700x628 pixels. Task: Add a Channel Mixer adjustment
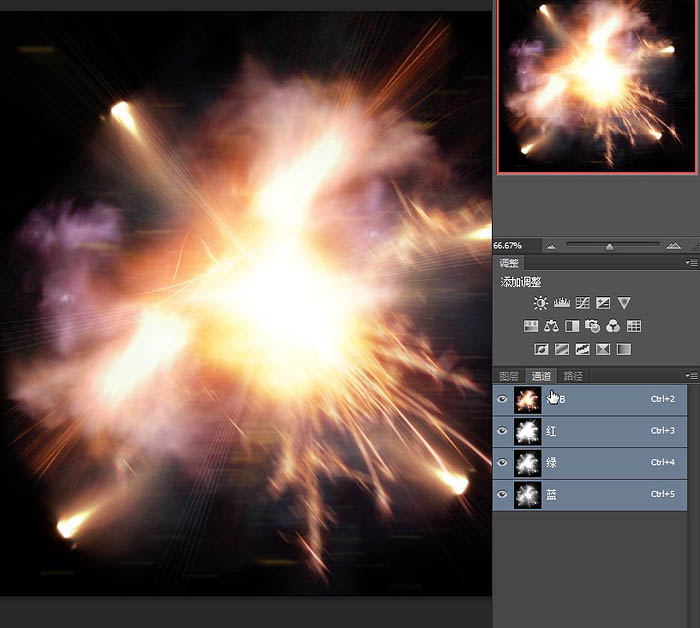click(613, 326)
